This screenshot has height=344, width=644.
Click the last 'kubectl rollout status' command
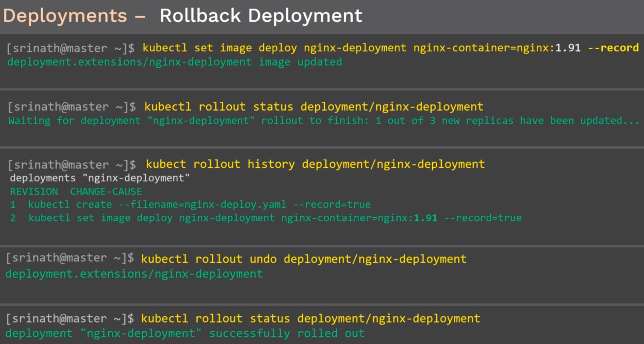pyautogui.click(x=310, y=319)
